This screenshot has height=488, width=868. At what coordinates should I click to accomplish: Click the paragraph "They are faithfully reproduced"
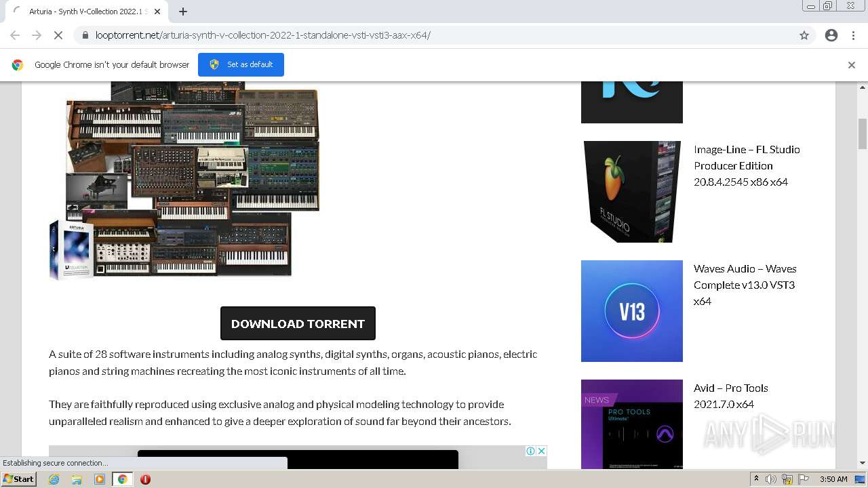[x=279, y=413]
